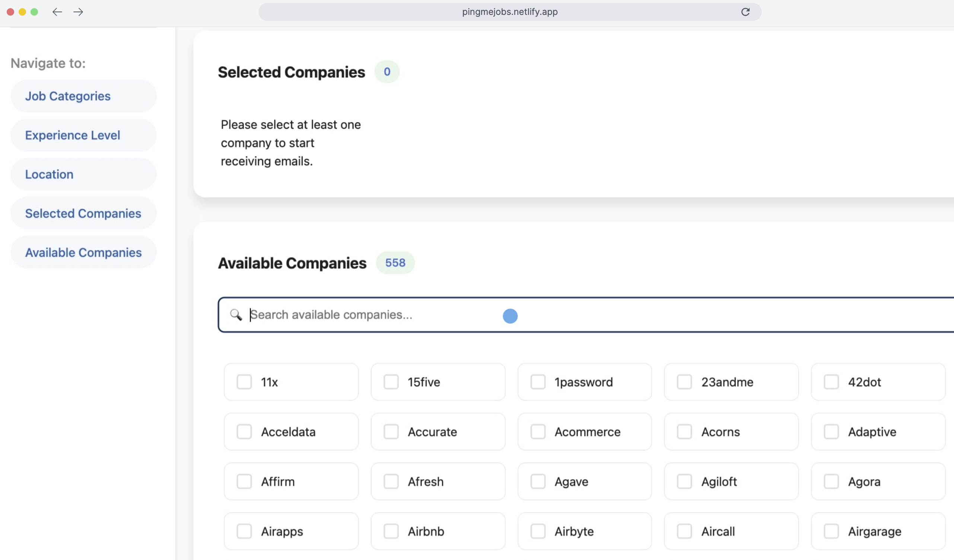Check the Airbyte company box
954x560 pixels.
538,531
